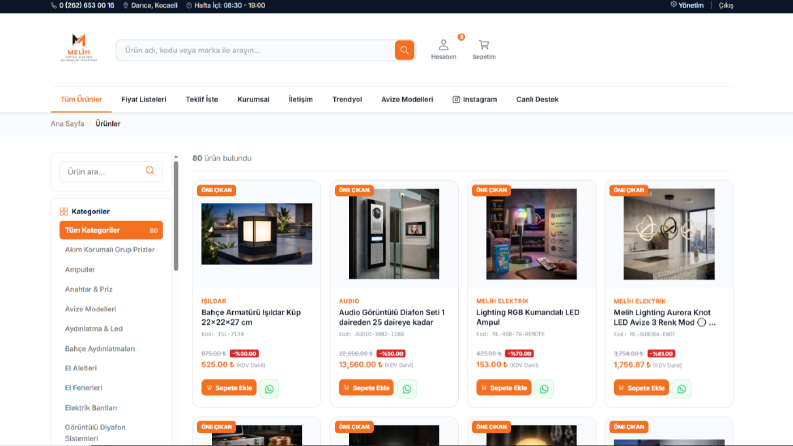Viewport: 793px width, 446px height.
Task: Open the Kurumsal menu item
Action: [253, 99]
